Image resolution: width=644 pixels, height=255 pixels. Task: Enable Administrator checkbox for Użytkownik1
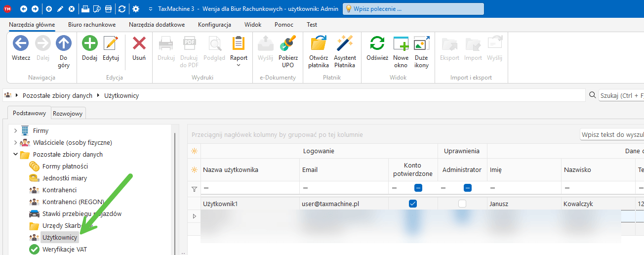click(462, 204)
